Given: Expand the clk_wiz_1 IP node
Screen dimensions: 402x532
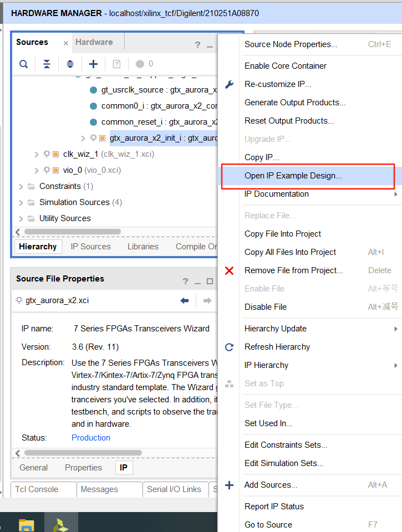Looking at the screenshot, I should click(37, 154).
